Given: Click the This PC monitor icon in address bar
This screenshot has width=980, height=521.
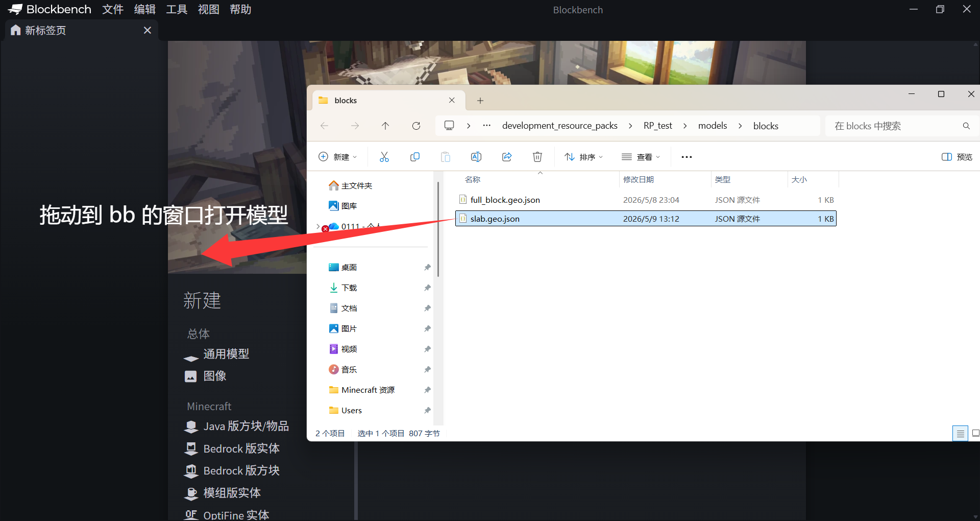Looking at the screenshot, I should [x=449, y=126].
